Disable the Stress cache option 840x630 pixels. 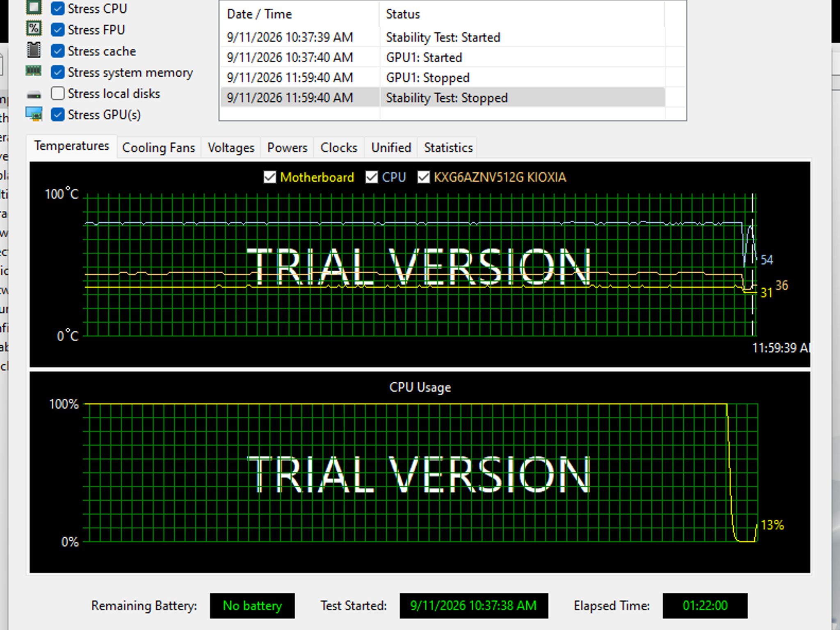tap(58, 51)
